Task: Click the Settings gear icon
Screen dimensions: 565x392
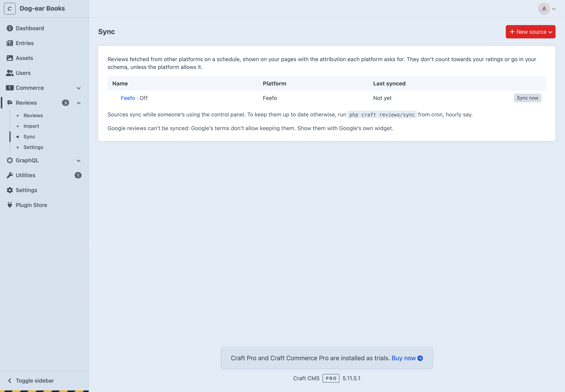Action: [x=10, y=190]
